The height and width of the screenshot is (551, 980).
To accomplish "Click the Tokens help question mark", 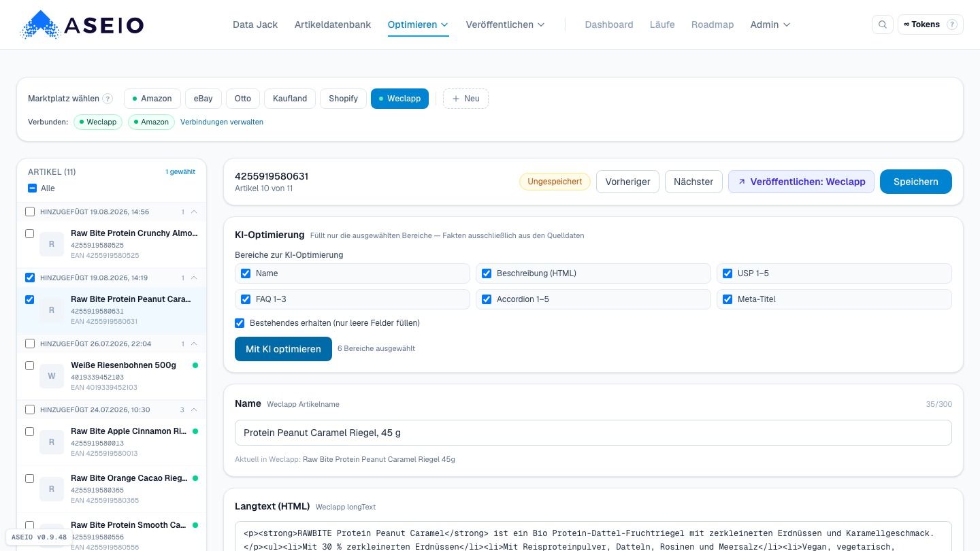I will [x=951, y=24].
